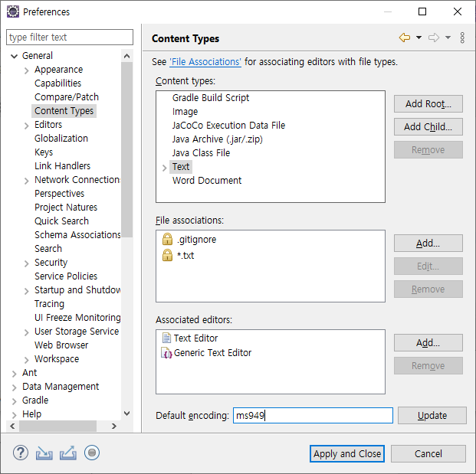Click the Apply and Close button
The height and width of the screenshot is (474, 476).
347,453
